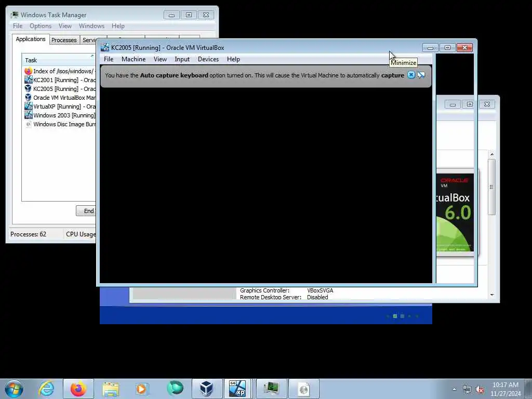This screenshot has height=399, width=532.
Task: Click the network tray icon
Action: pos(467,390)
